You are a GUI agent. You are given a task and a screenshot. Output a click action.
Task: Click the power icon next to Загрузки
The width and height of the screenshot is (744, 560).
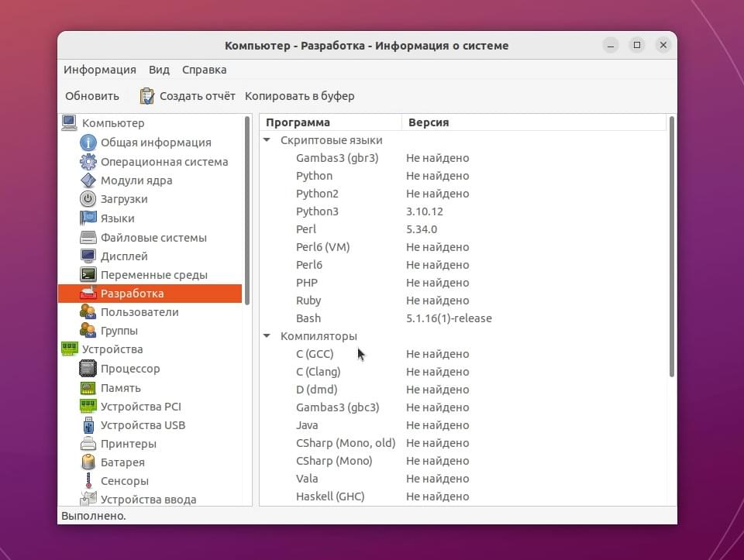(88, 199)
